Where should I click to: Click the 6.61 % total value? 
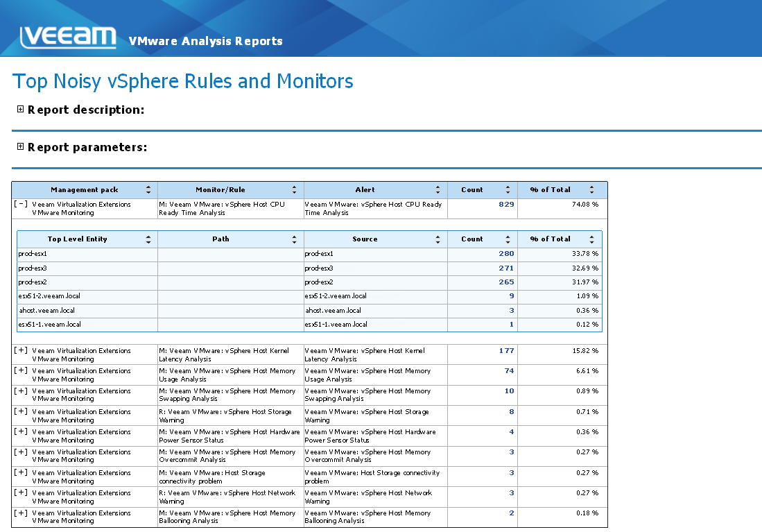tap(587, 370)
